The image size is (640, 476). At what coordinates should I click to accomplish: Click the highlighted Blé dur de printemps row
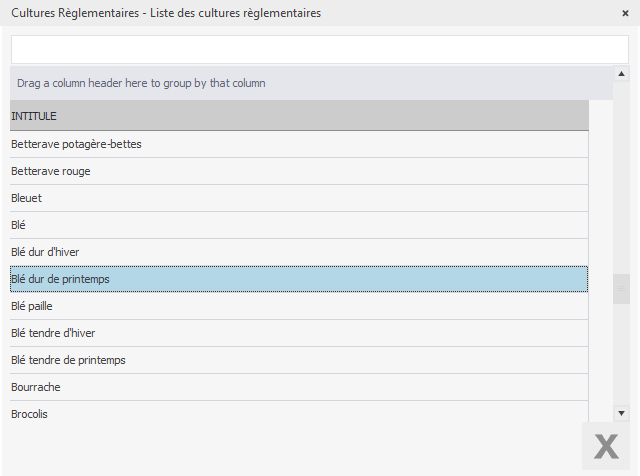pyautogui.click(x=299, y=279)
